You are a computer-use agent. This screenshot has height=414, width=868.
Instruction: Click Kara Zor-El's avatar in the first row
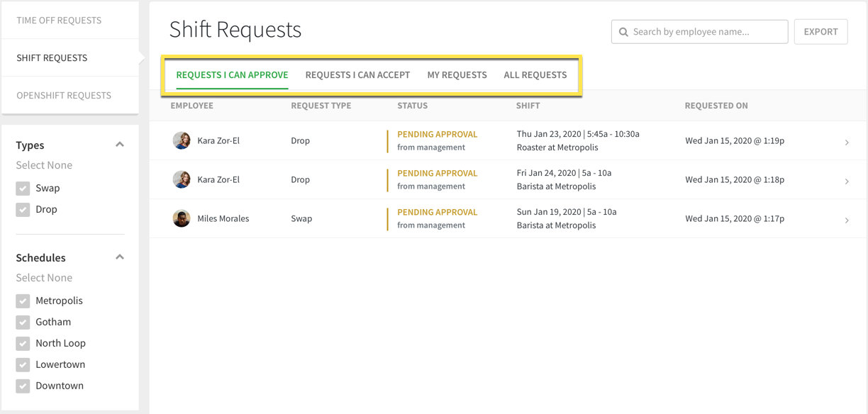182,140
